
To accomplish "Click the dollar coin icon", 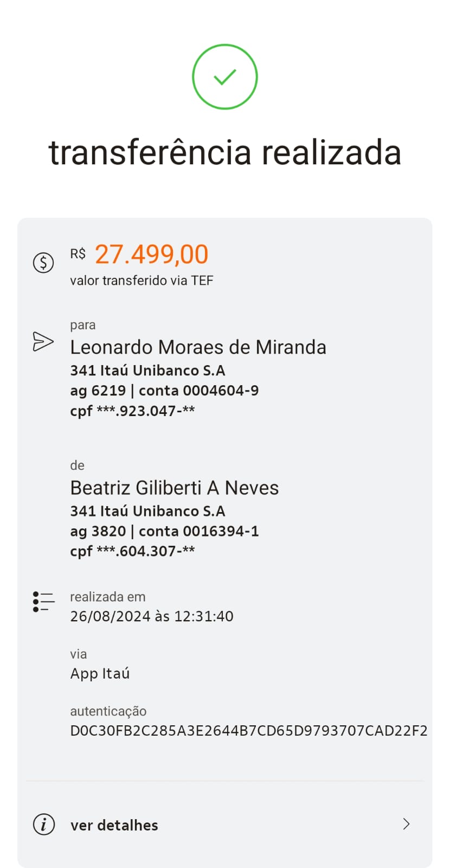I will 43,263.
